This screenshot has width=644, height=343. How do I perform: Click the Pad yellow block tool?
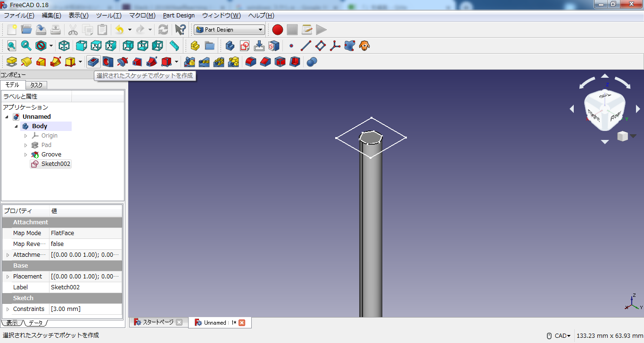pos(12,62)
